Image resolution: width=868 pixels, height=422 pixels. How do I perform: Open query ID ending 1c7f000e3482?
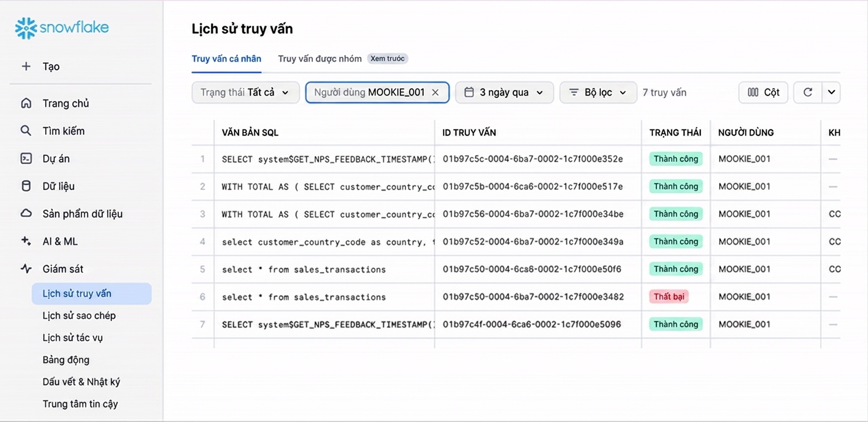pos(533,297)
